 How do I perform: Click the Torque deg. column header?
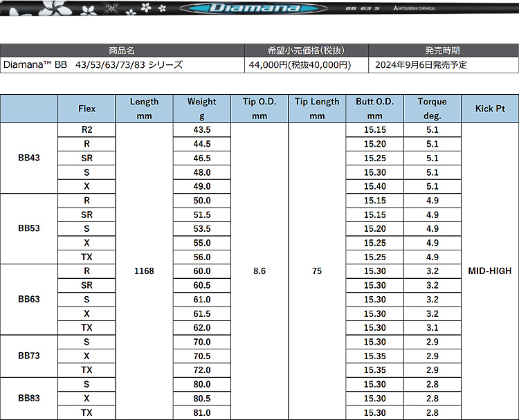coord(432,109)
